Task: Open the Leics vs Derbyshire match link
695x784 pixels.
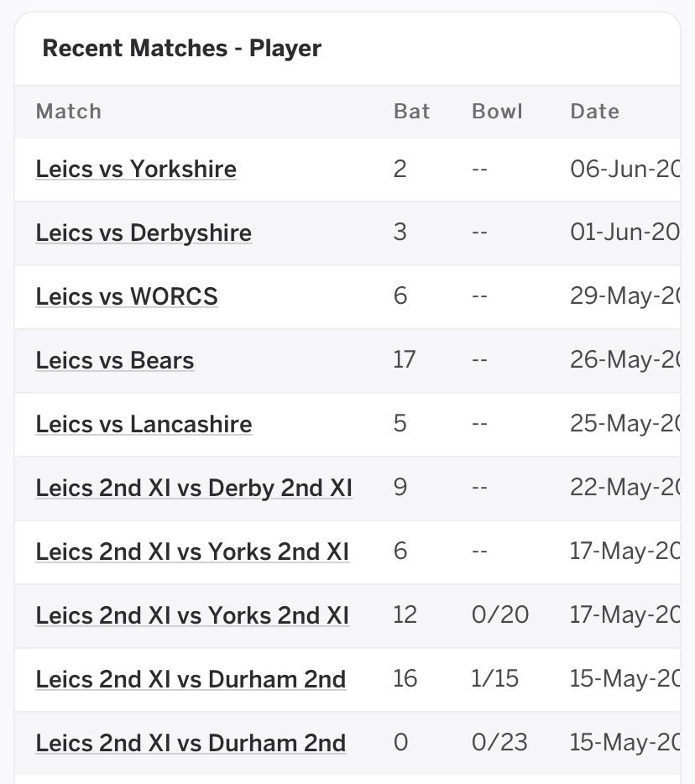Action: [x=144, y=233]
